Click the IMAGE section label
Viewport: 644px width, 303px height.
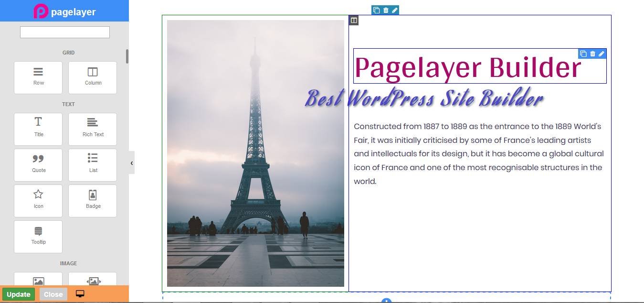(68, 263)
